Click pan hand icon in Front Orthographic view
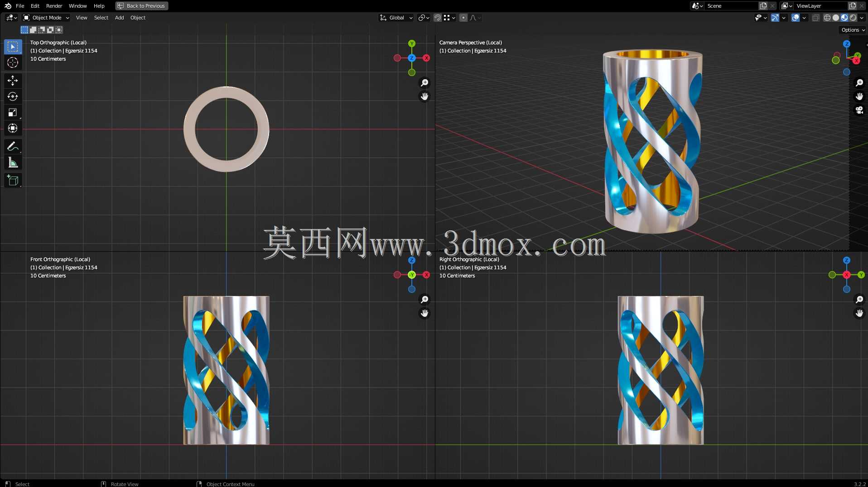This screenshot has height=487, width=868. coord(424,313)
